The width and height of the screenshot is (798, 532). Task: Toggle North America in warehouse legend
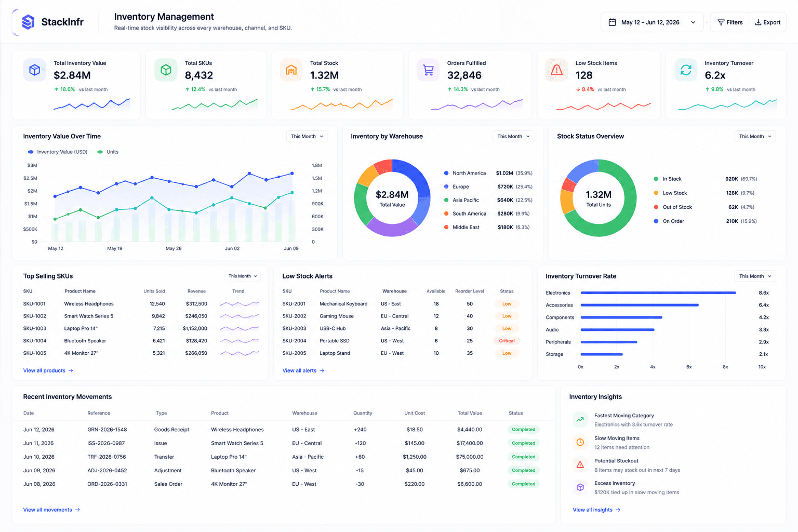465,173
